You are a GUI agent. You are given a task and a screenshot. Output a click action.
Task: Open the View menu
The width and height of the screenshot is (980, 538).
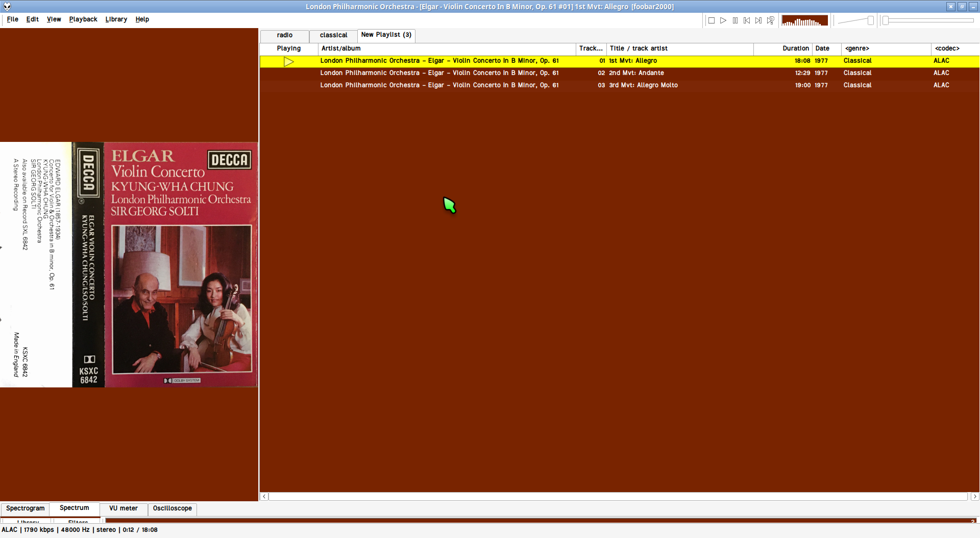coord(54,19)
